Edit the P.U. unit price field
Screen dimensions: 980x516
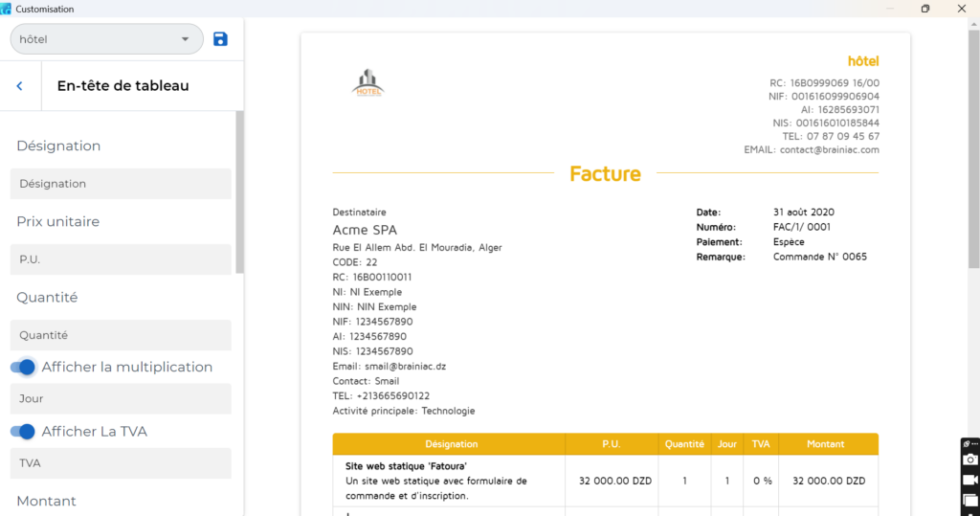click(x=121, y=259)
